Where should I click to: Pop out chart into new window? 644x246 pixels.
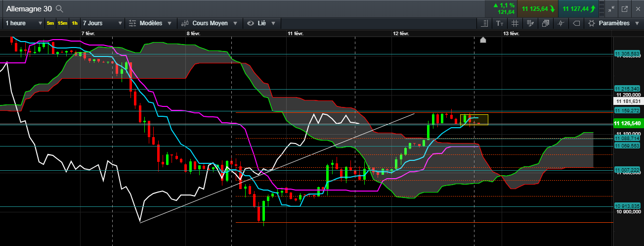point(624,9)
